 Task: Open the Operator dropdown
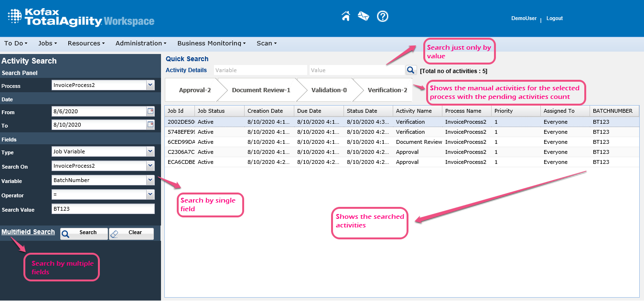150,194
